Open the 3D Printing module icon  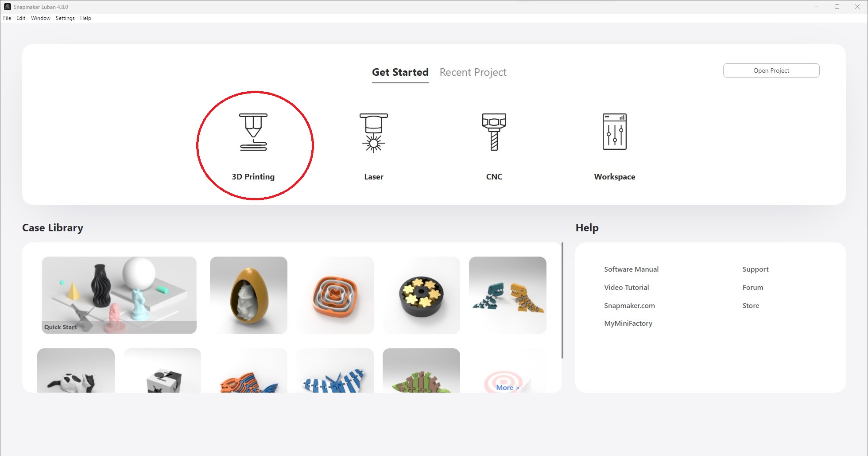click(253, 132)
